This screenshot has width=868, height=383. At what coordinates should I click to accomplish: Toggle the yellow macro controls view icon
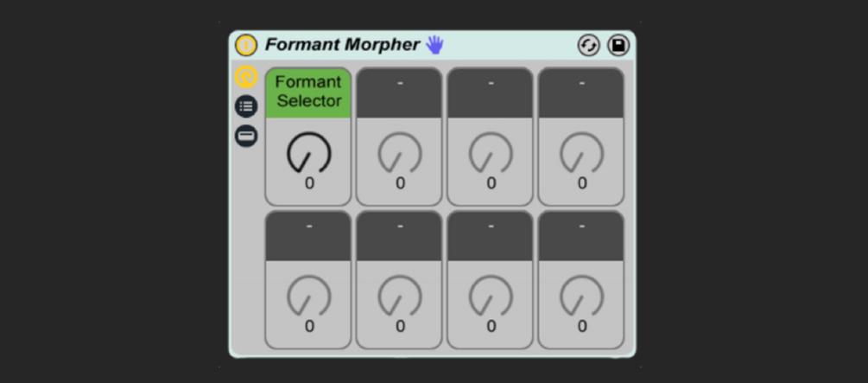tap(246, 76)
